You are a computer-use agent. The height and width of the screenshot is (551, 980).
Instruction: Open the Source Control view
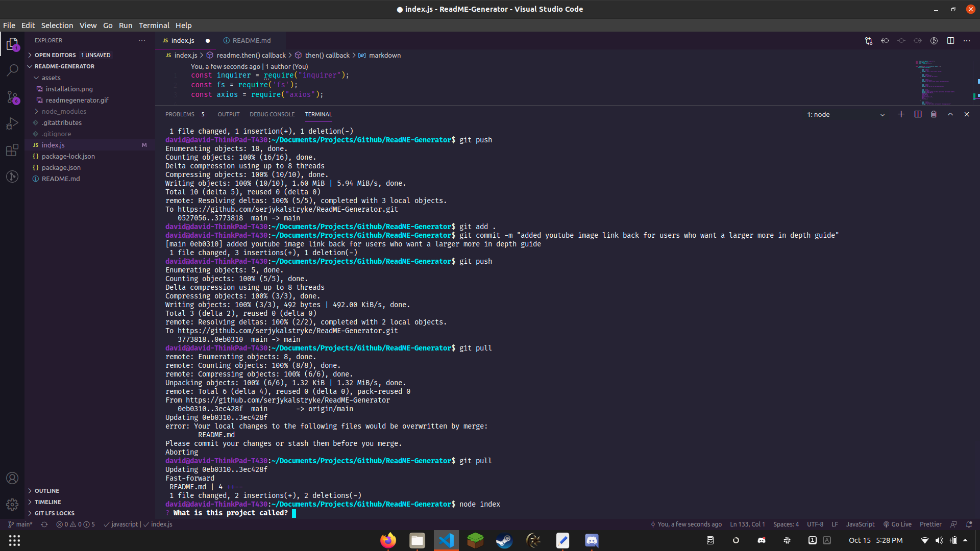12,97
